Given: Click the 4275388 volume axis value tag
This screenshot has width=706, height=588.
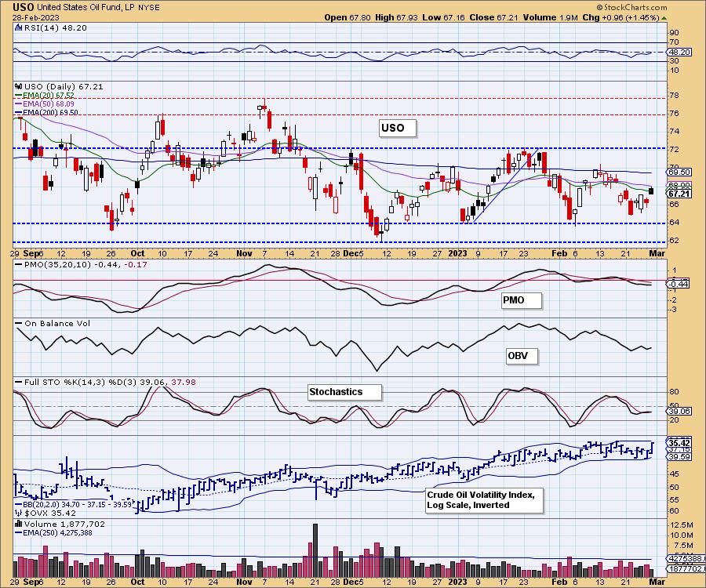Looking at the screenshot, I should [686, 559].
